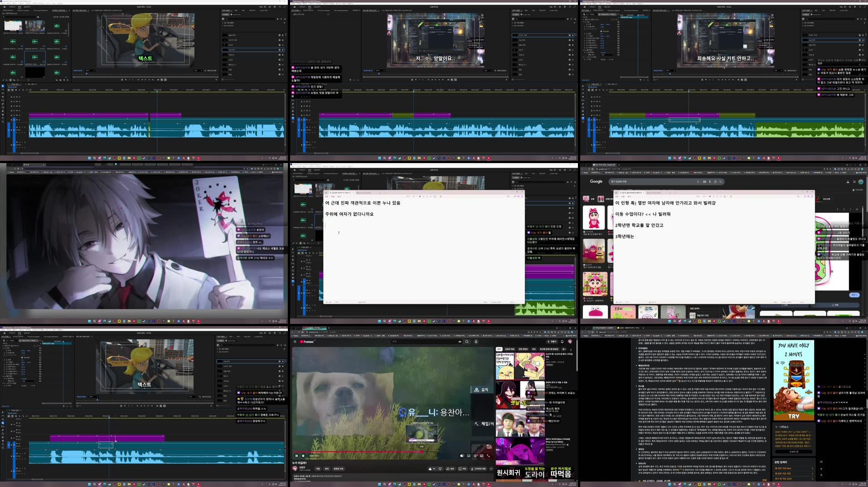Click the YouTube Premium logo

(307, 342)
